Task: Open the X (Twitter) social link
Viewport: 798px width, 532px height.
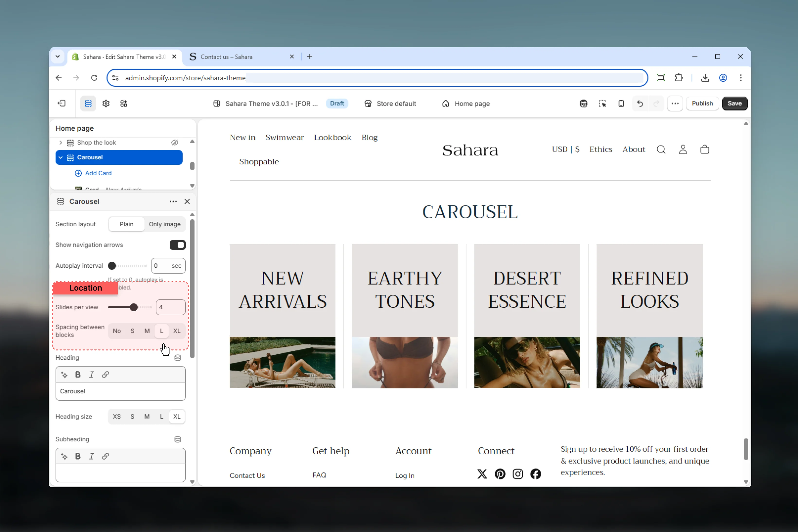Action: pos(482,474)
